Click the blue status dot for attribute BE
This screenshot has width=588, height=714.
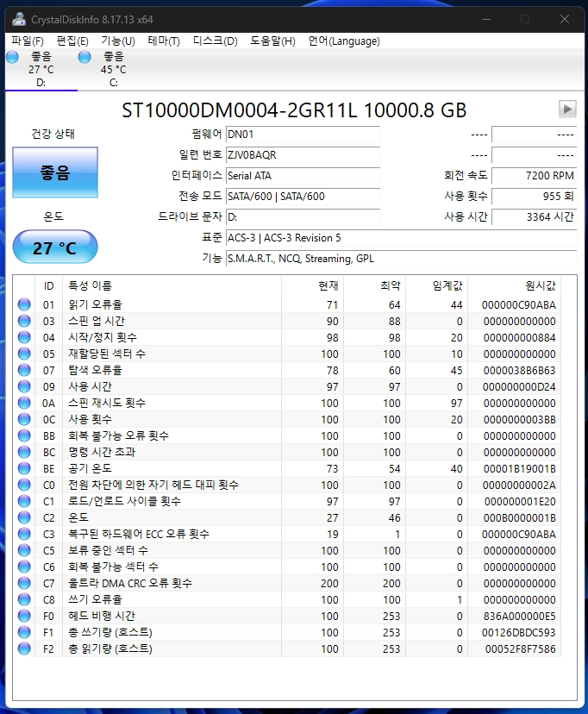(24, 468)
